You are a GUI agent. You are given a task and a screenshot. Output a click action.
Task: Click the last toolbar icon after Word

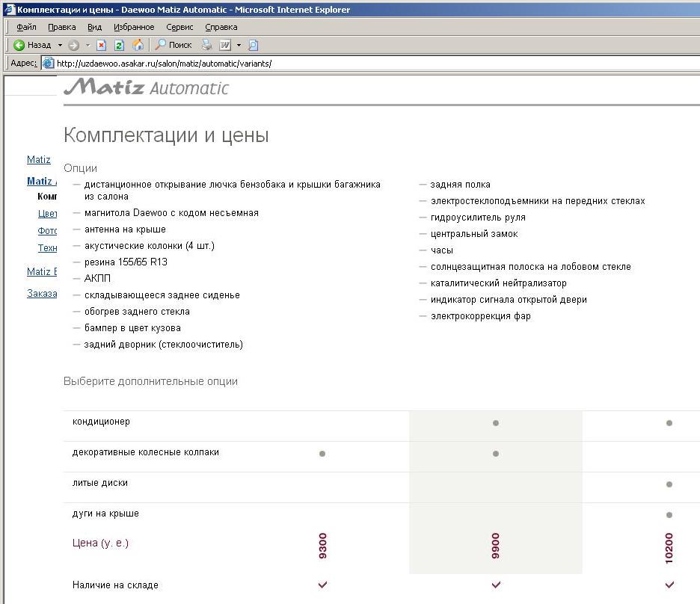click(253, 45)
